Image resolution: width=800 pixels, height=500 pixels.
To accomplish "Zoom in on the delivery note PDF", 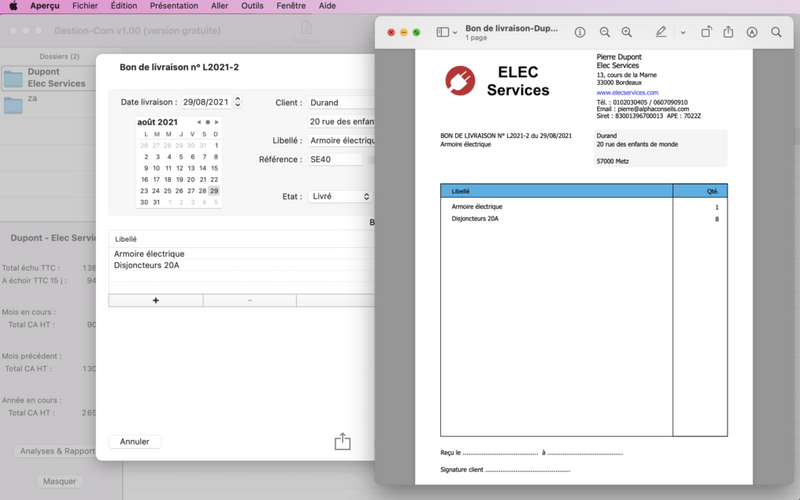I will click(627, 32).
